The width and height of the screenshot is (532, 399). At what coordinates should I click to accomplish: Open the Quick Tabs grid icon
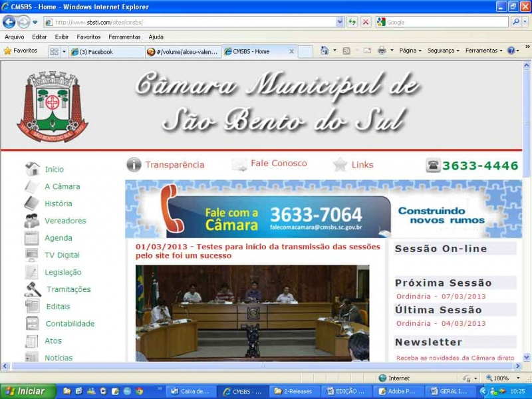point(54,51)
